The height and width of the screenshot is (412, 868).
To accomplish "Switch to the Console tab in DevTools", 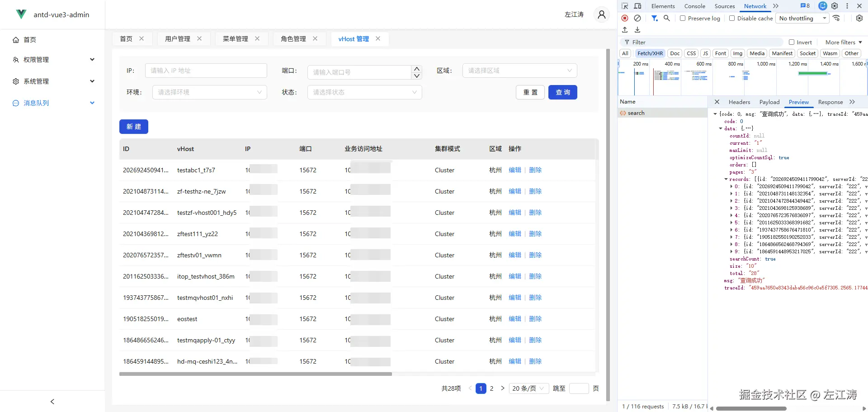I will [694, 6].
